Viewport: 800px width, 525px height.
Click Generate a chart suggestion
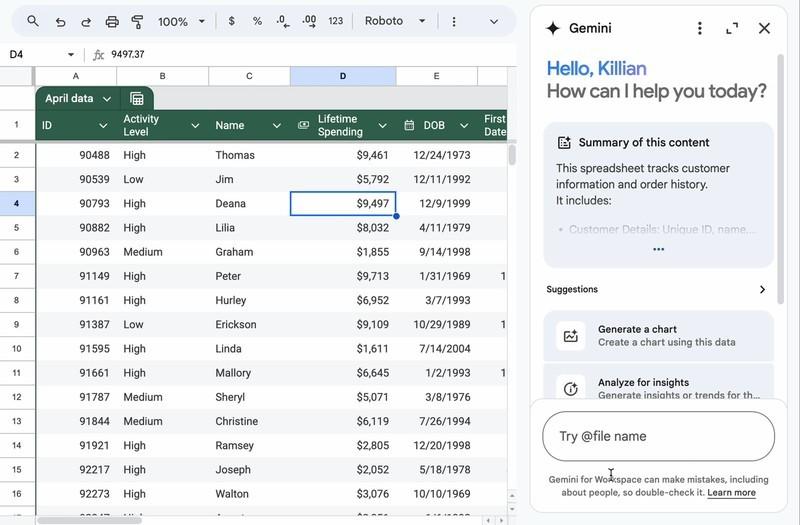658,335
